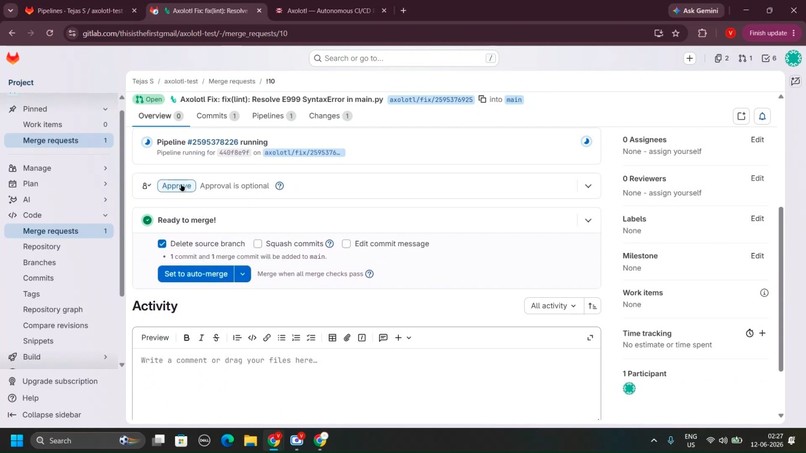Click Upgrade subscription in sidebar
The height and width of the screenshot is (453, 806).
[x=60, y=382]
